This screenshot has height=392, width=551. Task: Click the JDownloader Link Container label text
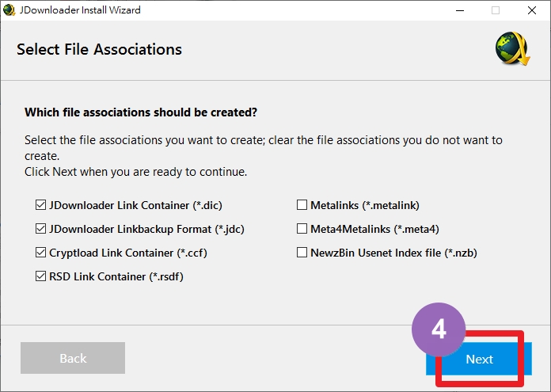135,205
